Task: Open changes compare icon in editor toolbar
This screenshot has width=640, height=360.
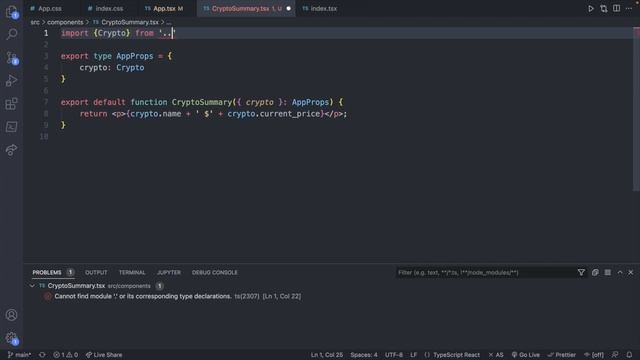Action: click(x=604, y=9)
